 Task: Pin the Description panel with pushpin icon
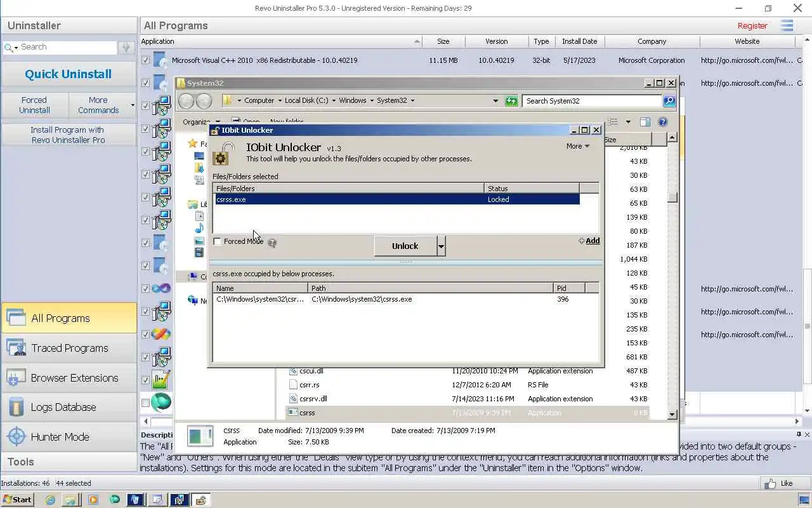(799, 435)
